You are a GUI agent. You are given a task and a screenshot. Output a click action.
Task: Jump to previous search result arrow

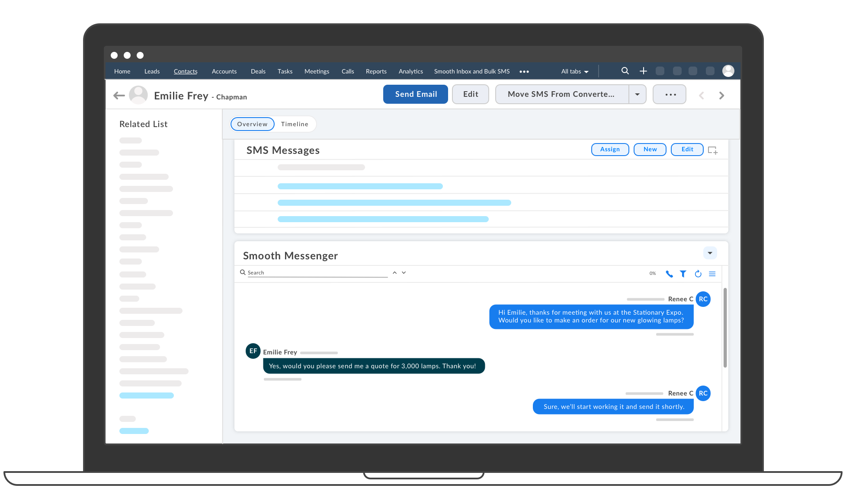tap(394, 273)
